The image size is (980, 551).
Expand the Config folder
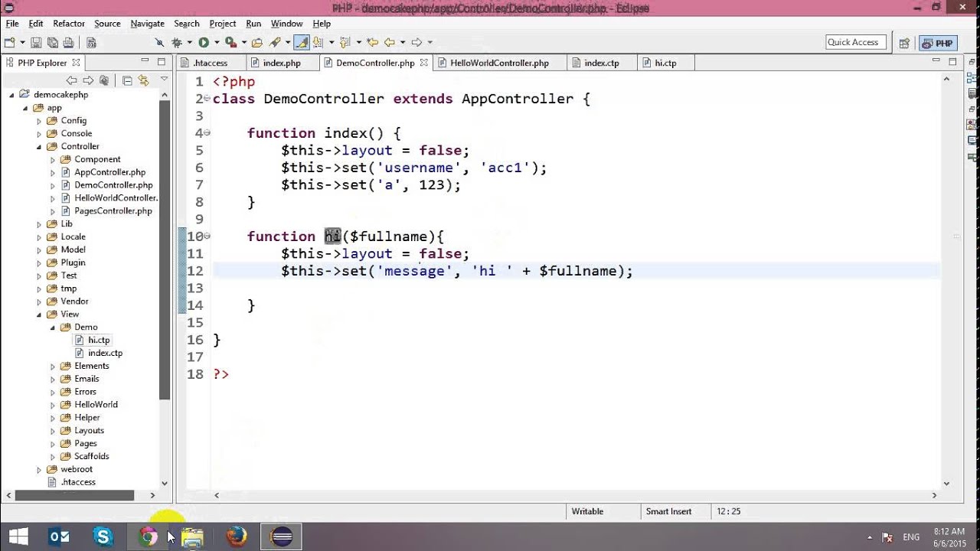[x=39, y=121]
